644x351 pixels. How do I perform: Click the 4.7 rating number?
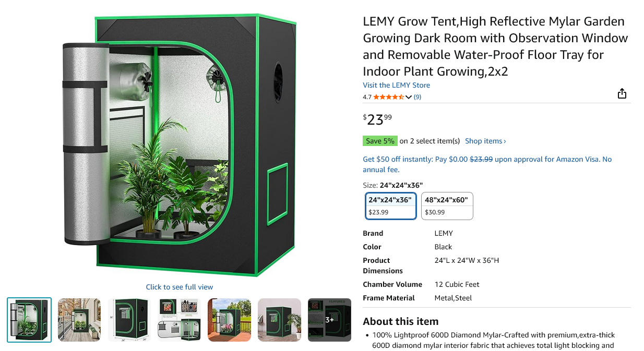[x=367, y=97]
